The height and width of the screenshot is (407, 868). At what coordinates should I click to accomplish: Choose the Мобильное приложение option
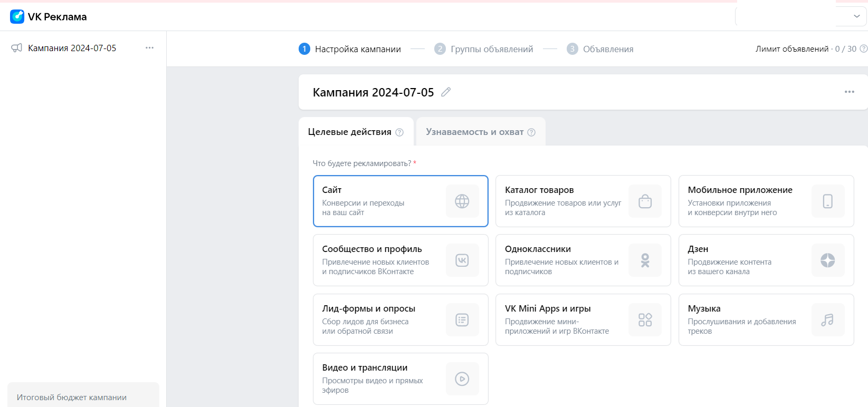click(x=766, y=201)
